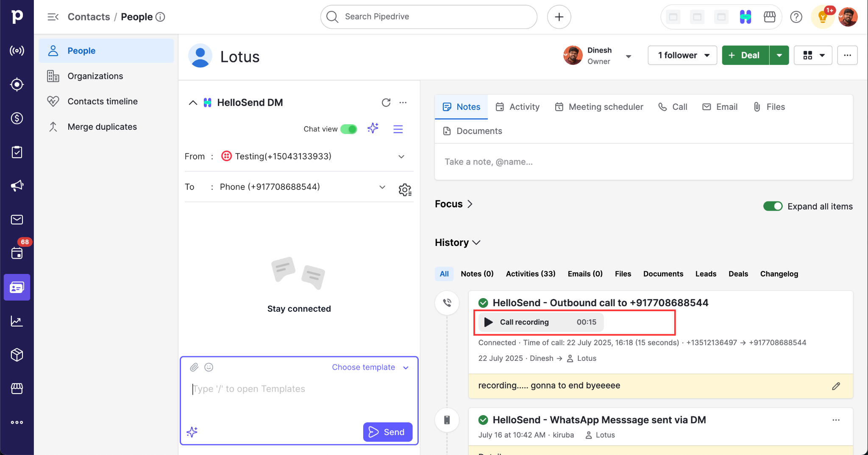Filter history by Changelog
The width and height of the screenshot is (868, 455).
tap(779, 274)
